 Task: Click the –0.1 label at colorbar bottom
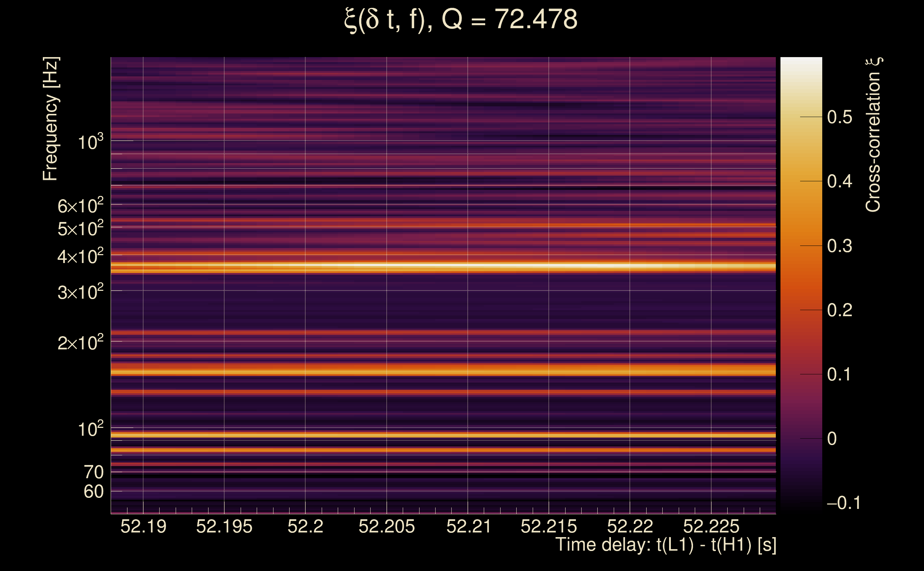coord(843,503)
